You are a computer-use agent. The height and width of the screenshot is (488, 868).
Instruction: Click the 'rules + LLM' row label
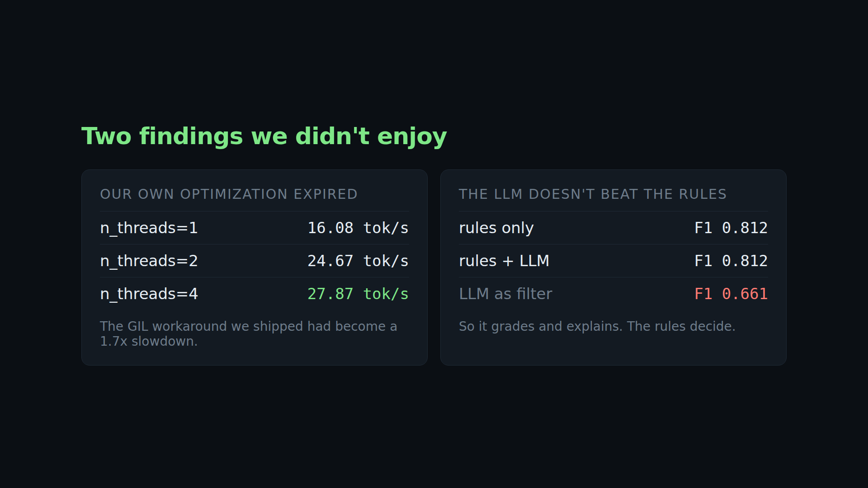pyautogui.click(x=504, y=261)
